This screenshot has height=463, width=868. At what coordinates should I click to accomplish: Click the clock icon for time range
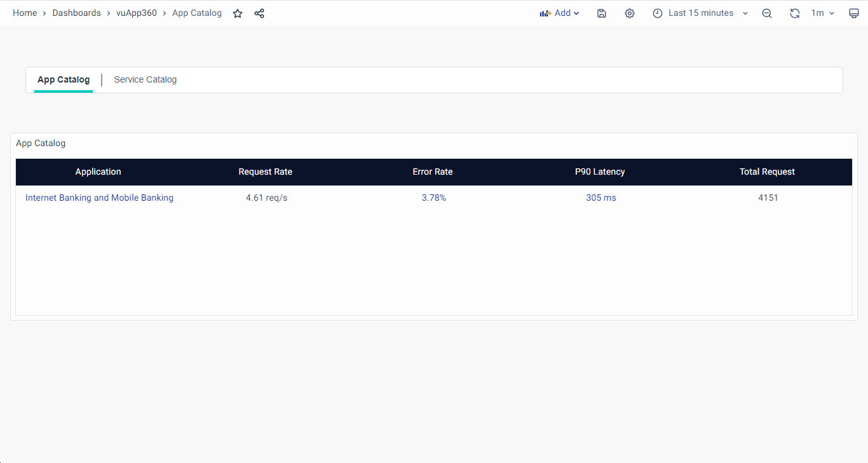[658, 13]
